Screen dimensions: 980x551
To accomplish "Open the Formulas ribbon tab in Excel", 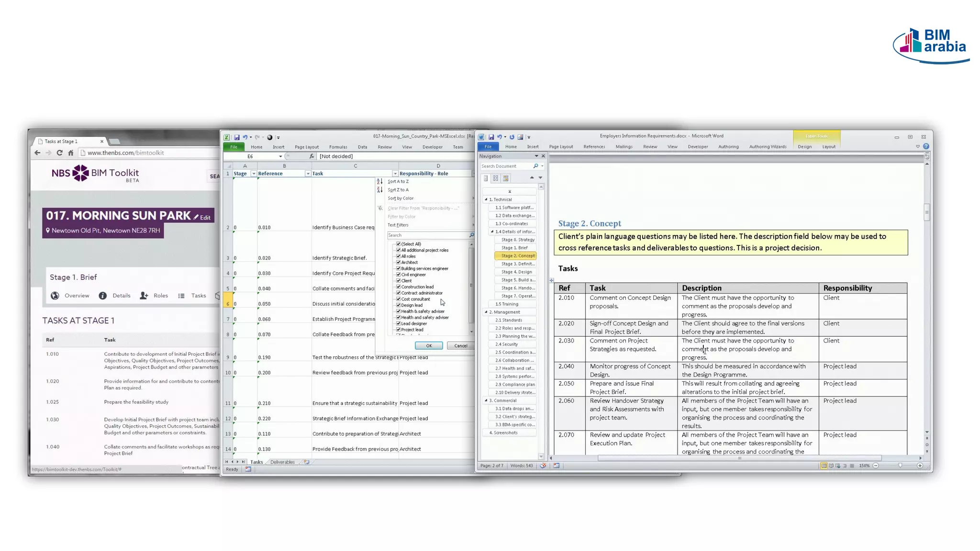I will click(338, 147).
